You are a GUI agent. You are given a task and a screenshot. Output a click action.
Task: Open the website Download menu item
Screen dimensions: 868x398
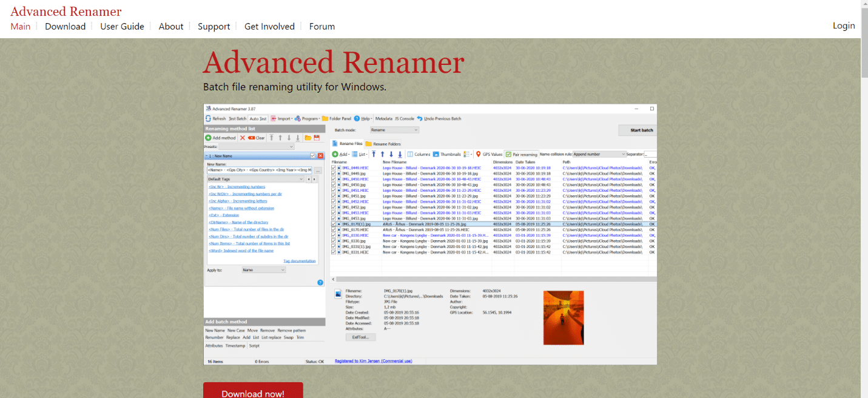pos(65,26)
